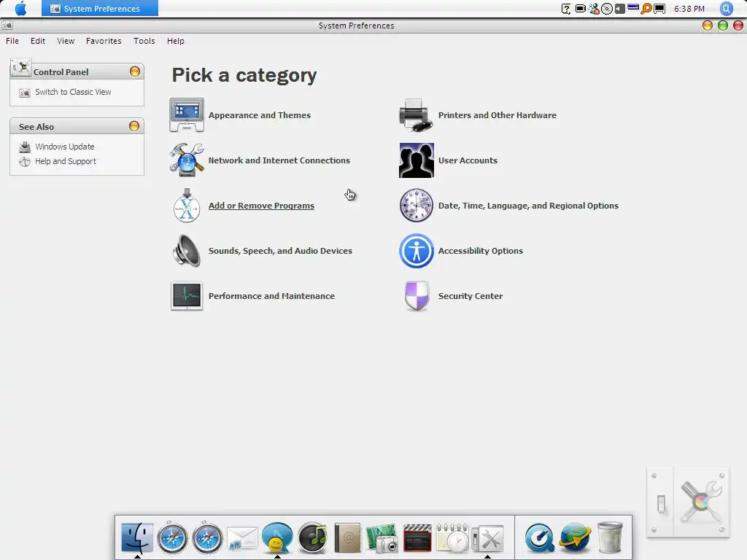This screenshot has height=560, width=747.
Task: Open the File menu
Action: [x=12, y=41]
